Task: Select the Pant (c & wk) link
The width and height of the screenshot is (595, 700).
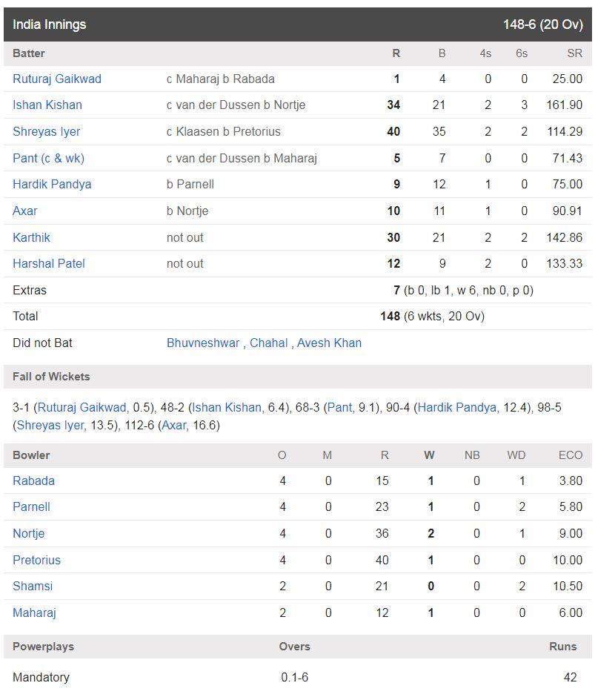Action: (x=49, y=158)
